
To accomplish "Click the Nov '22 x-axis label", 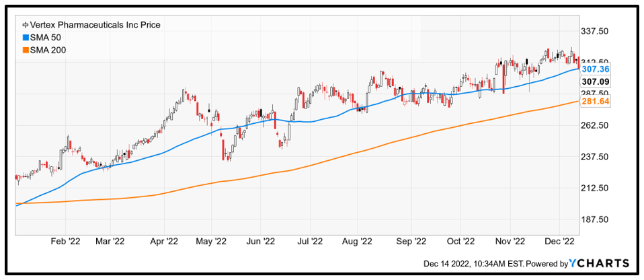I will [510, 242].
